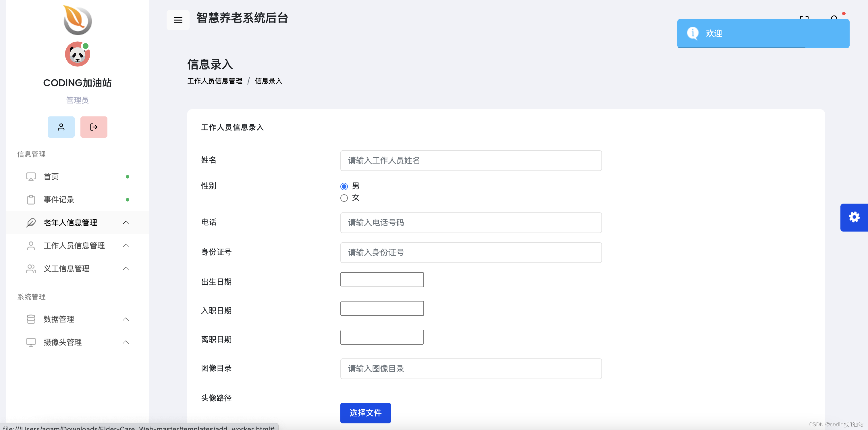Click the group icon beside 义工信息管理
This screenshot has height=430, width=868.
[31, 268]
